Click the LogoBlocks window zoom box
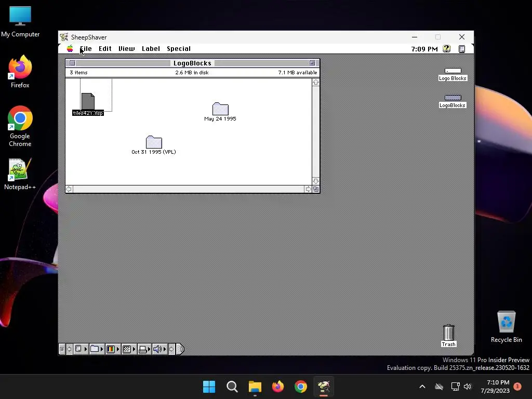 point(312,63)
